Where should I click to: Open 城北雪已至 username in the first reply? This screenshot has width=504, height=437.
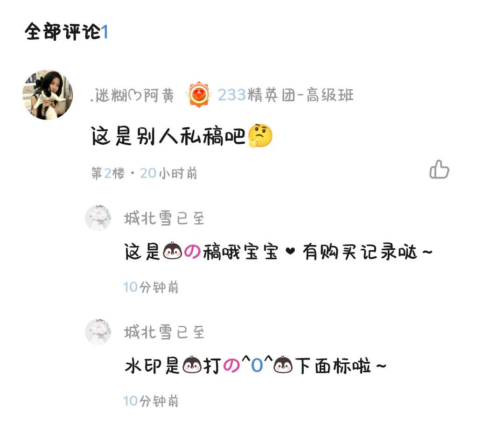point(164,218)
